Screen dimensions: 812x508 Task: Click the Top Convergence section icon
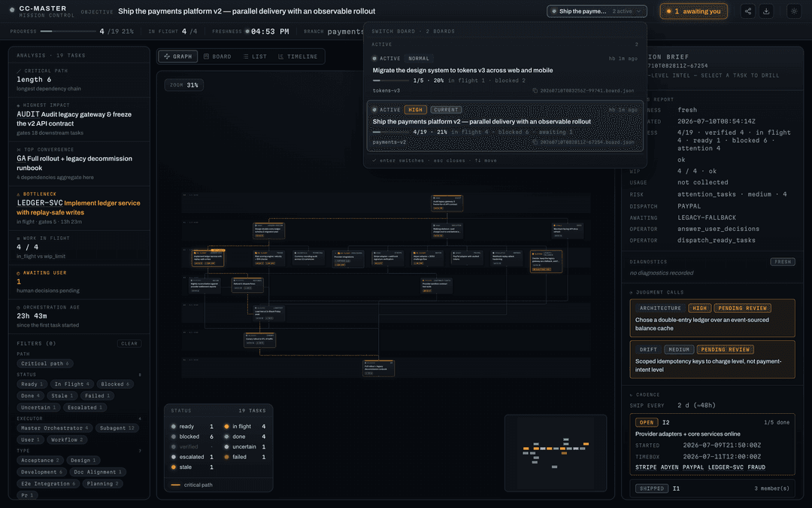19,149
